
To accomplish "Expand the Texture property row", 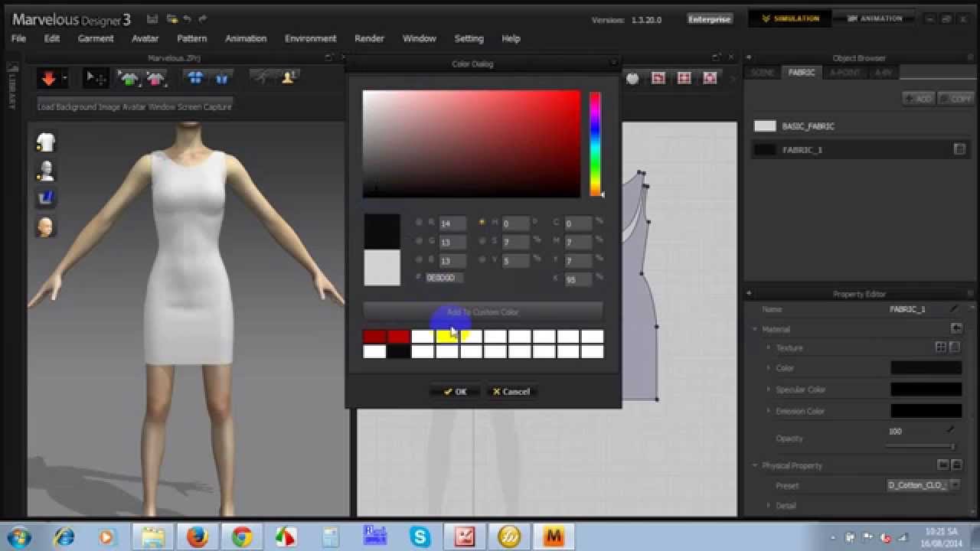I will point(769,347).
